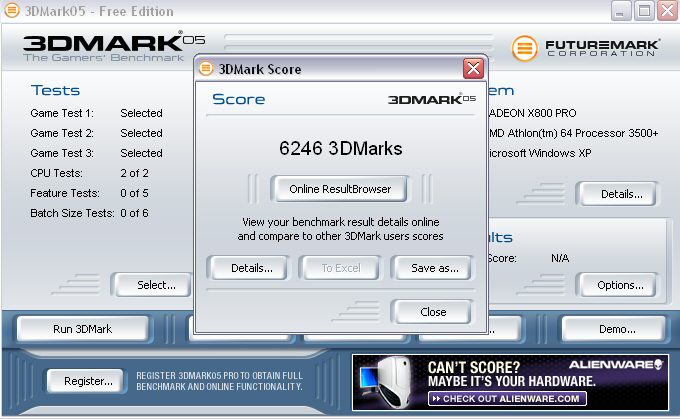Click the 6246 3DMarks score text
Screen dimensions: 680x419
(x=340, y=148)
